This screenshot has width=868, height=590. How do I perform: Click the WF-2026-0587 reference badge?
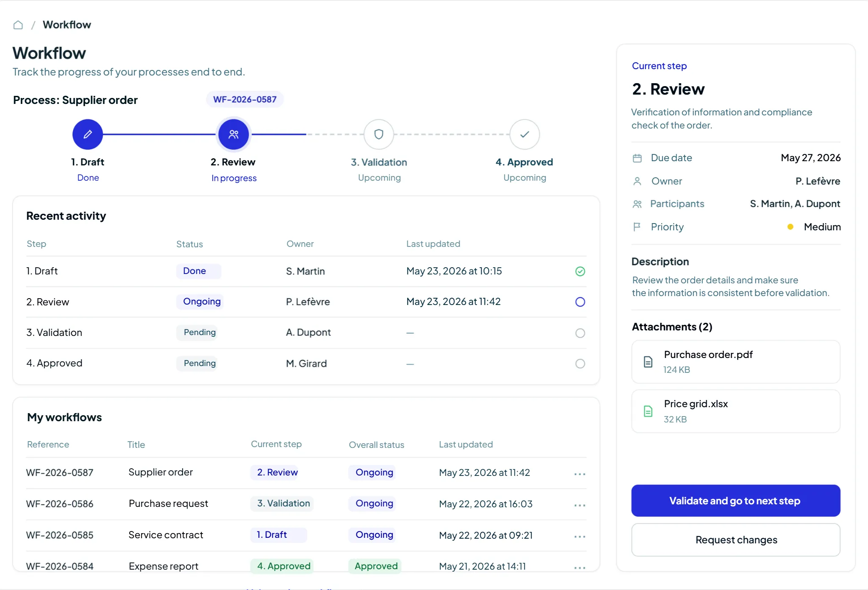pyautogui.click(x=245, y=99)
